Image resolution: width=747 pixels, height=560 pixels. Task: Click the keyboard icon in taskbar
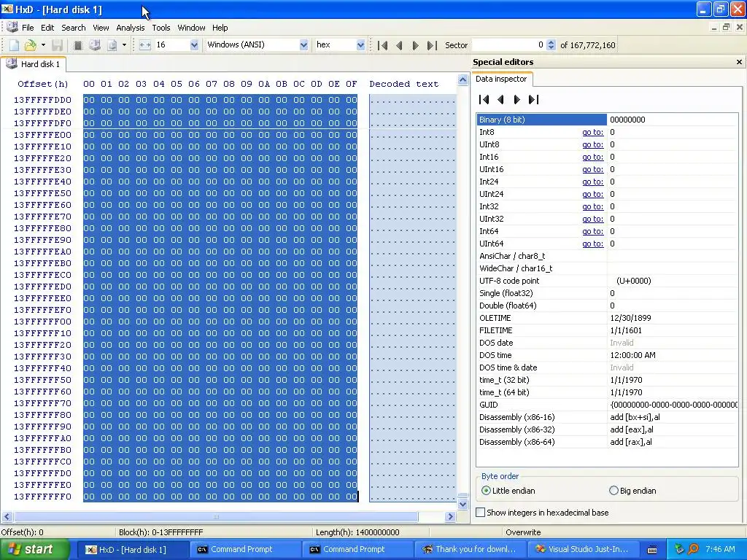(x=652, y=550)
